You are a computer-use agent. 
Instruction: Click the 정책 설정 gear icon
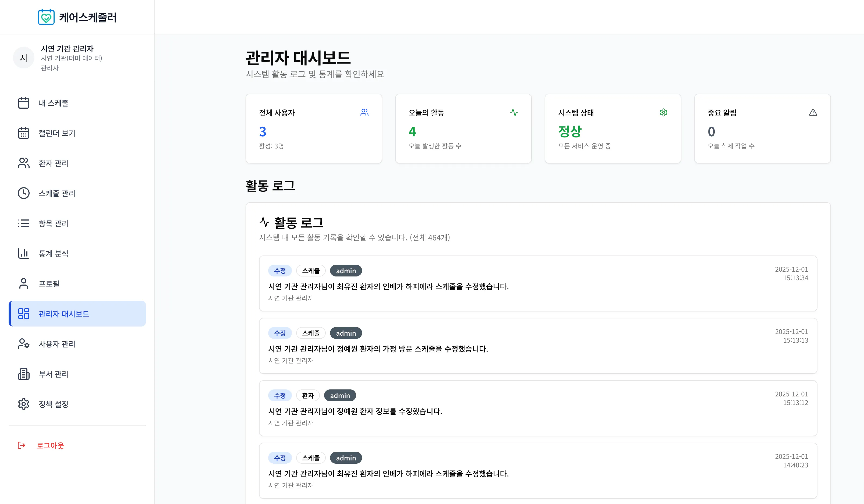click(x=23, y=404)
